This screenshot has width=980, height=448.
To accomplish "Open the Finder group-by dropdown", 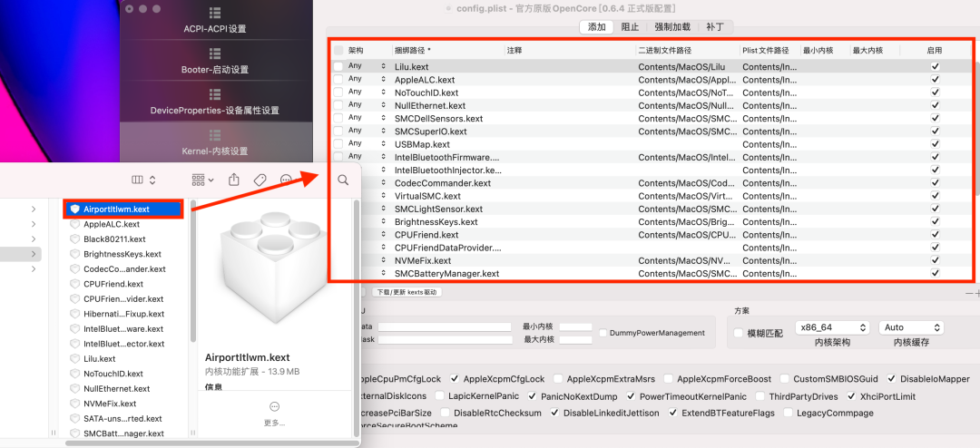I will point(203,180).
